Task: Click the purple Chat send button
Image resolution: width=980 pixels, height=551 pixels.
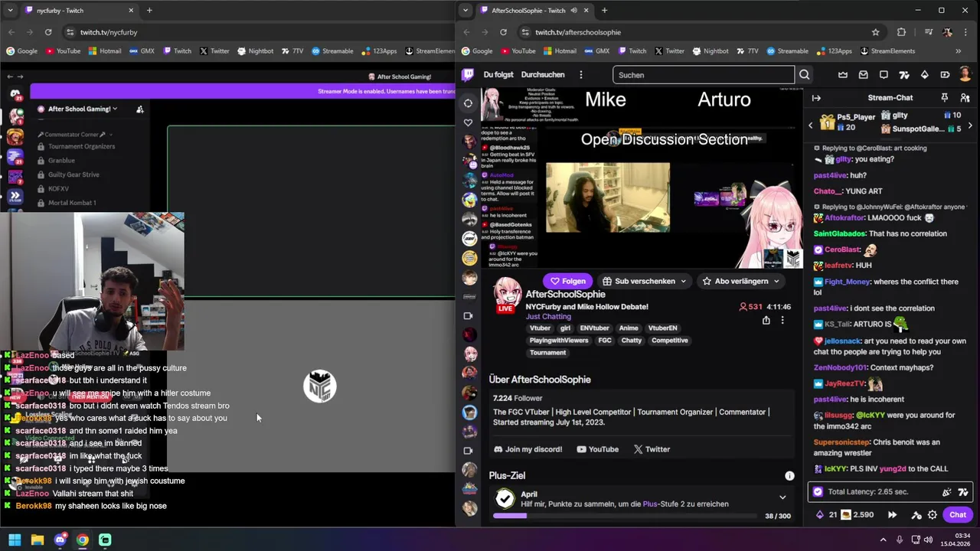Action: click(958, 515)
